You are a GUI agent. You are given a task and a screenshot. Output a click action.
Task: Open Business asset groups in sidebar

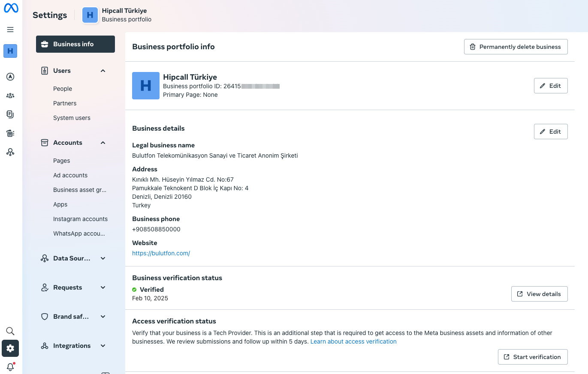80,190
